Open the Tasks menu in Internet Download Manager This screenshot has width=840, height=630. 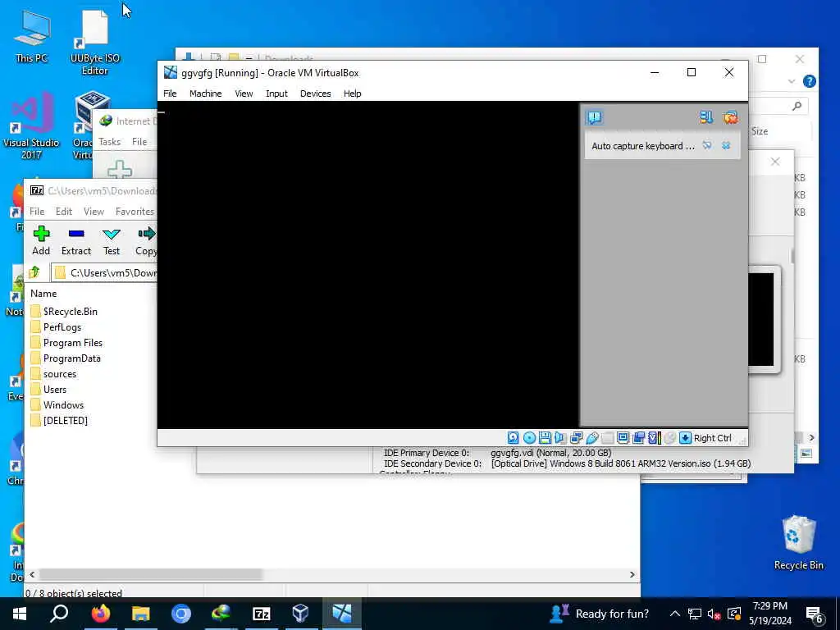pos(109,141)
